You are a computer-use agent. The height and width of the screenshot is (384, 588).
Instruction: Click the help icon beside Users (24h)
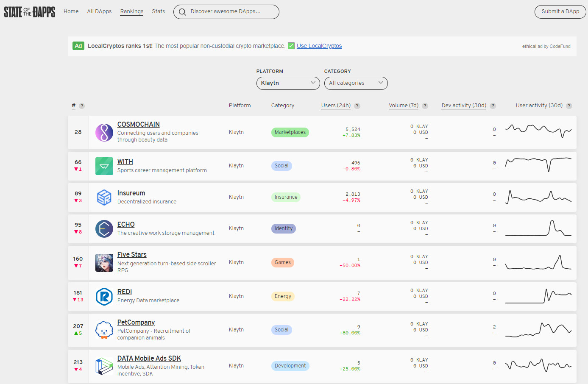coord(357,106)
